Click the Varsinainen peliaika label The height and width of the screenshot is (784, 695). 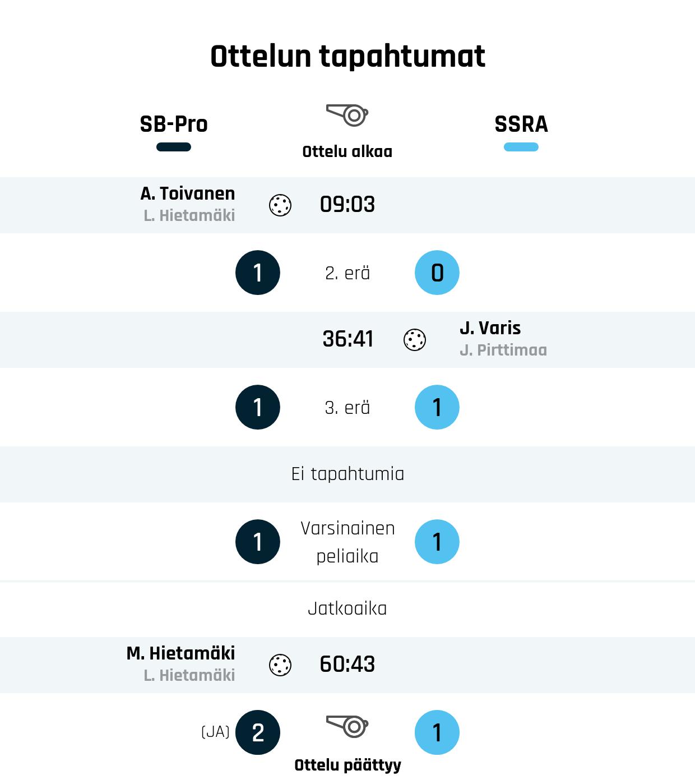[347, 542]
